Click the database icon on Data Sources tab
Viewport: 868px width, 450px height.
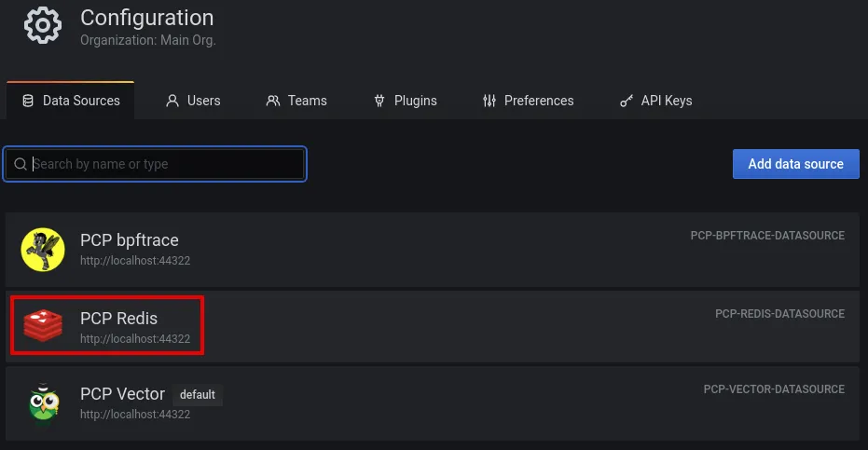28,101
